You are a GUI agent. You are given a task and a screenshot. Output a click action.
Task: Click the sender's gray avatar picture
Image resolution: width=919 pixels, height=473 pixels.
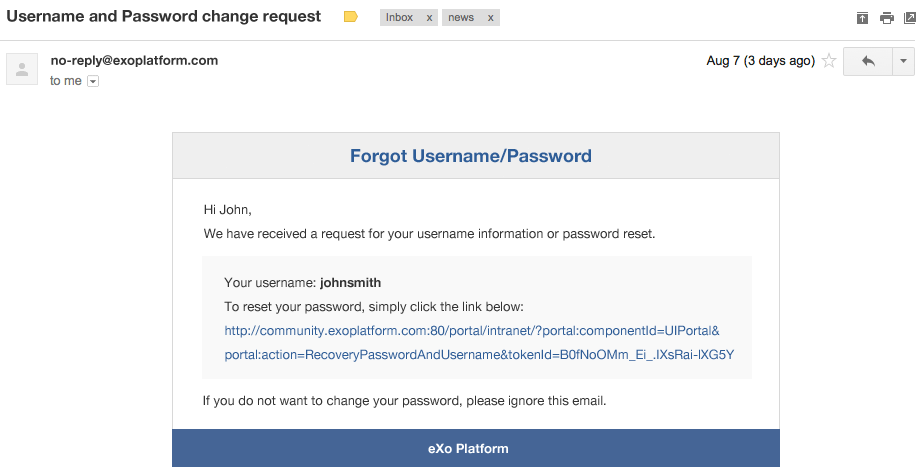(22, 69)
